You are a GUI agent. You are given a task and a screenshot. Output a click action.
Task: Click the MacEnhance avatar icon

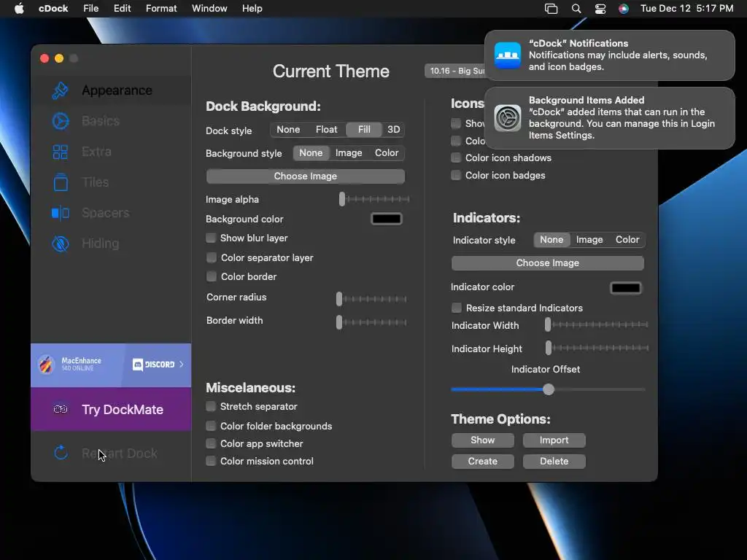46,365
